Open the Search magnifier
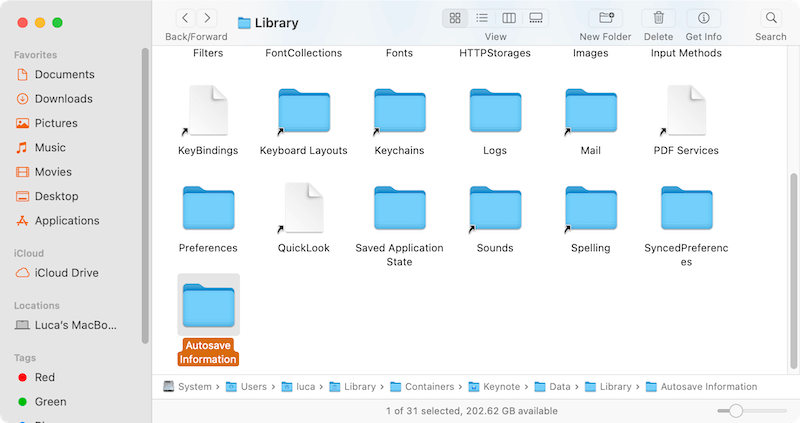This screenshot has height=423, width=800. point(770,18)
